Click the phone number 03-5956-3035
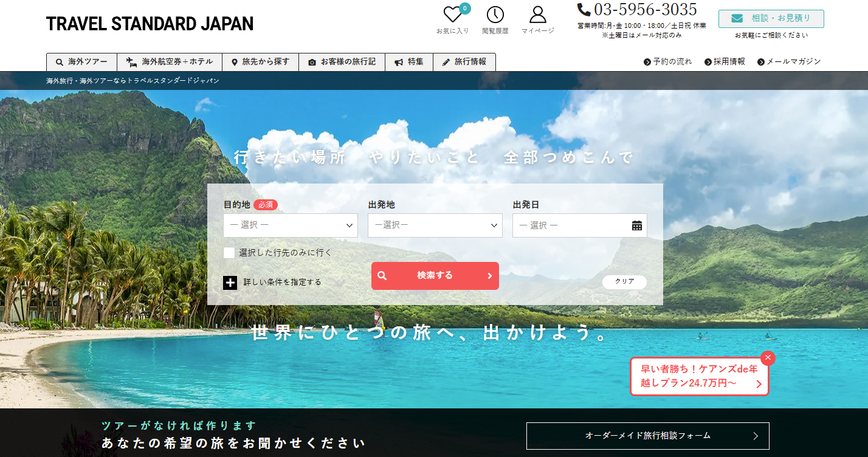Screen dimensions: 868x457 pos(644,10)
